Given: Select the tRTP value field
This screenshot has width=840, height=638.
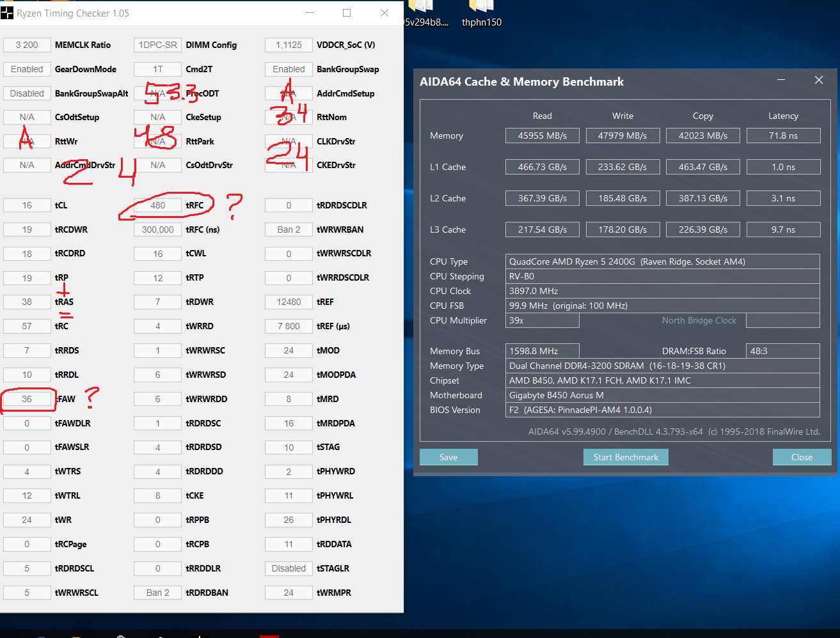Looking at the screenshot, I should [158, 278].
